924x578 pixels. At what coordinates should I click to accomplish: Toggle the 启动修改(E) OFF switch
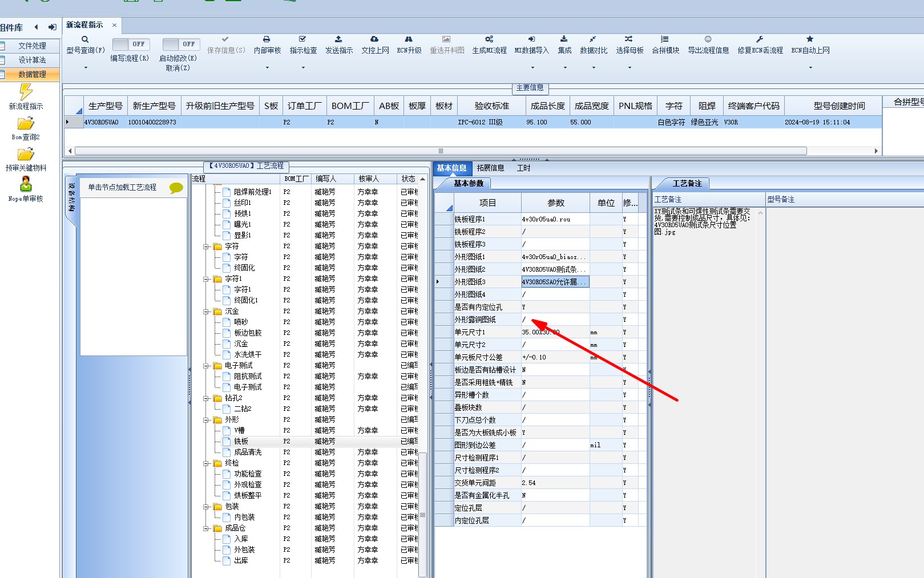tap(181, 44)
